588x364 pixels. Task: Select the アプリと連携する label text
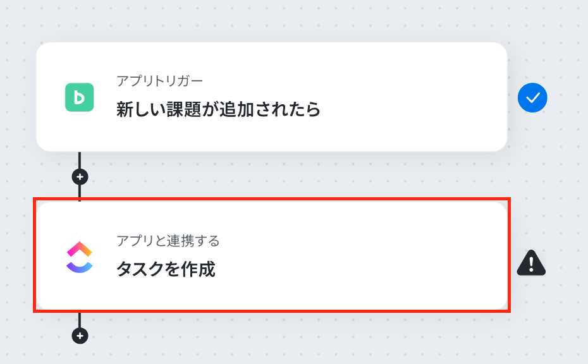pyautogui.click(x=168, y=241)
